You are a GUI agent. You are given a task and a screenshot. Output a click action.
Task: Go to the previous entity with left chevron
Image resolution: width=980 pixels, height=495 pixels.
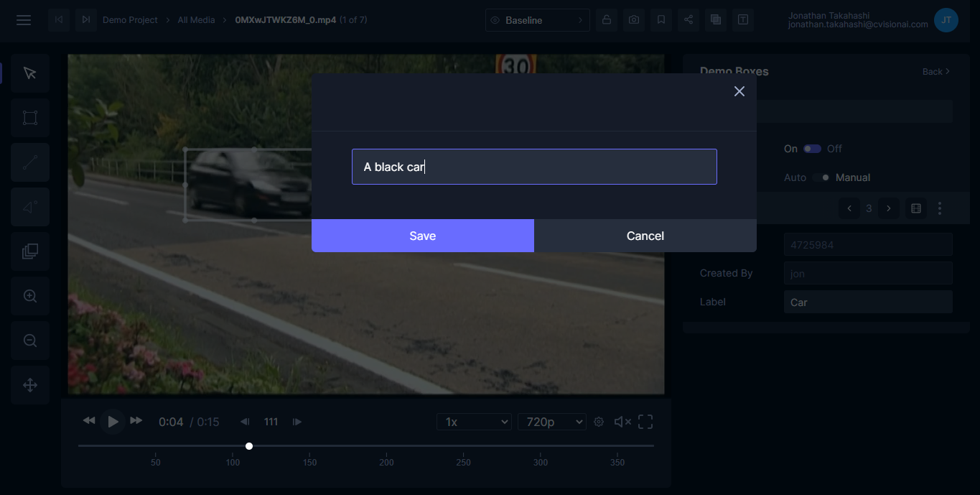pyautogui.click(x=849, y=208)
